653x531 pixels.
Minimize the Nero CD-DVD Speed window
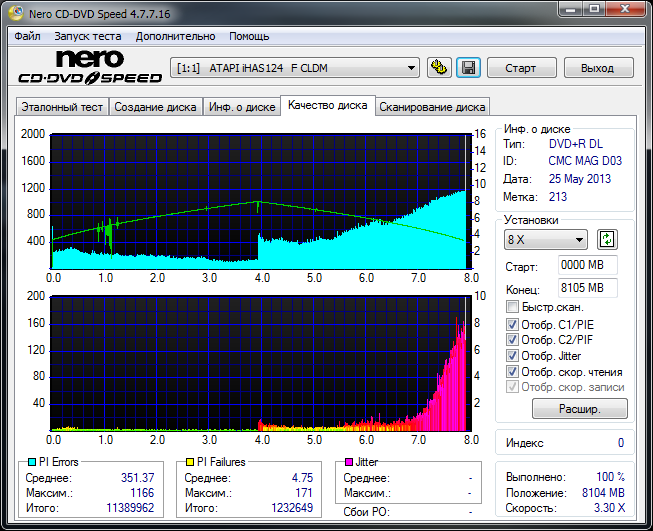(x=571, y=9)
